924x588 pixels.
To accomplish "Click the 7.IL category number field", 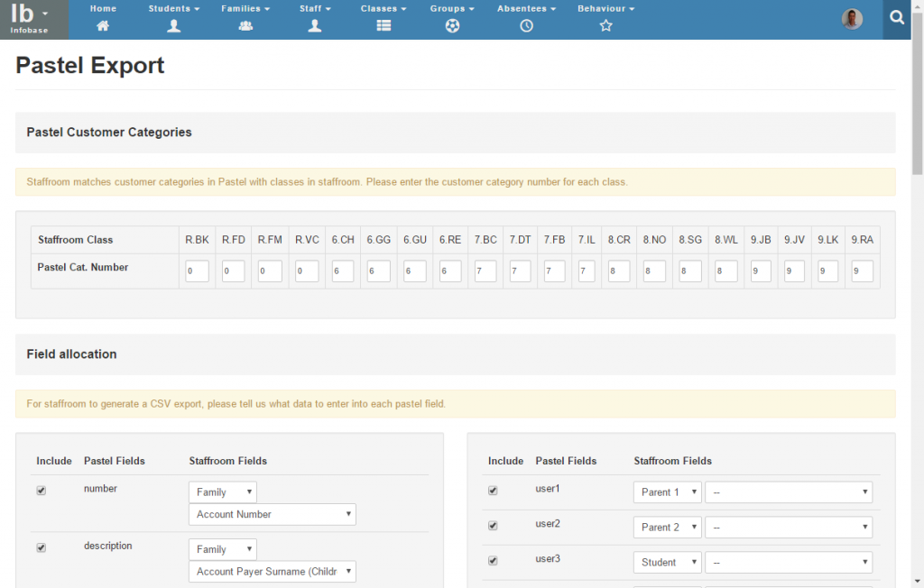I will click(587, 271).
